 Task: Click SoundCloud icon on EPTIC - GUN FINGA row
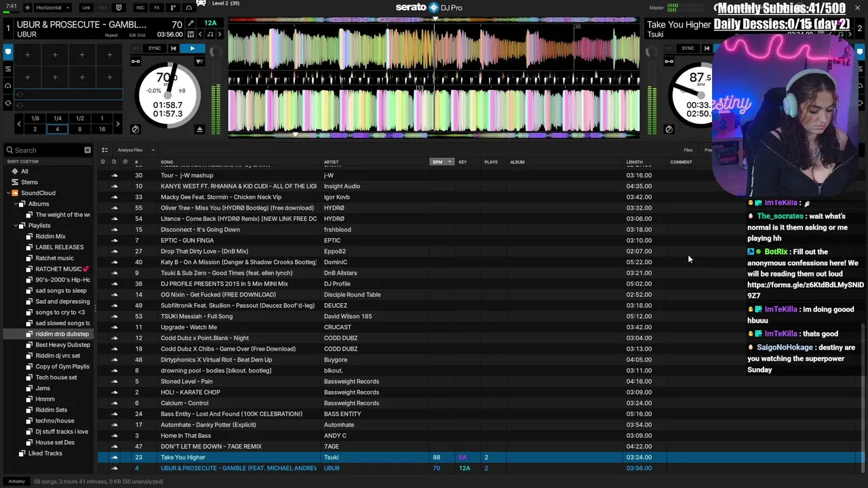(114, 241)
